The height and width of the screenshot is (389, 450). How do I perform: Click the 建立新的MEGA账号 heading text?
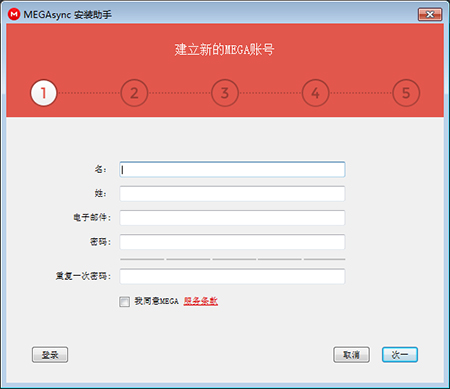(224, 50)
